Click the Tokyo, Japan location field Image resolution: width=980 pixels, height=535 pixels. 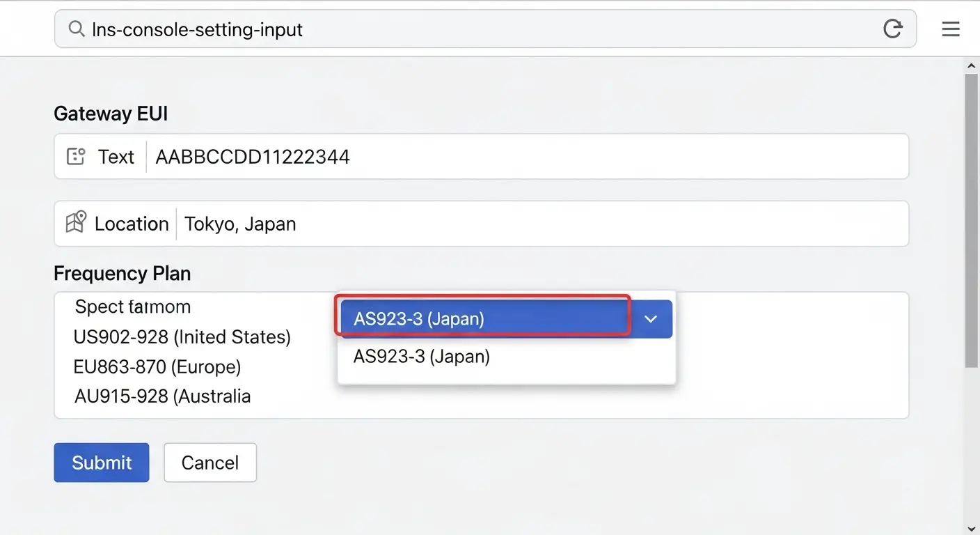click(542, 224)
